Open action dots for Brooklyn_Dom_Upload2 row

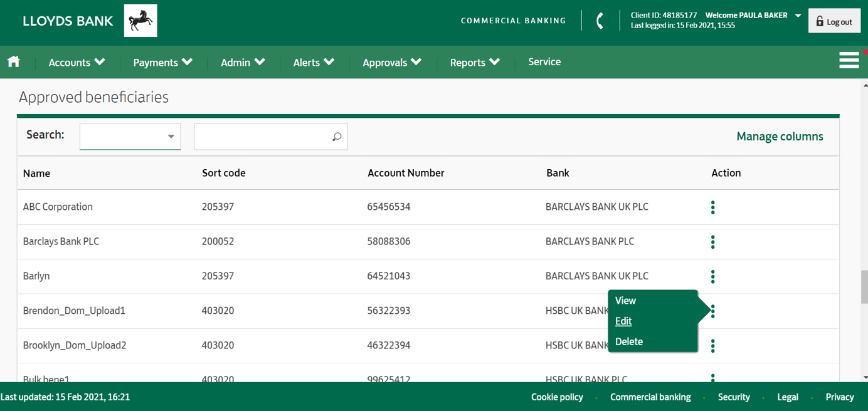tap(713, 346)
